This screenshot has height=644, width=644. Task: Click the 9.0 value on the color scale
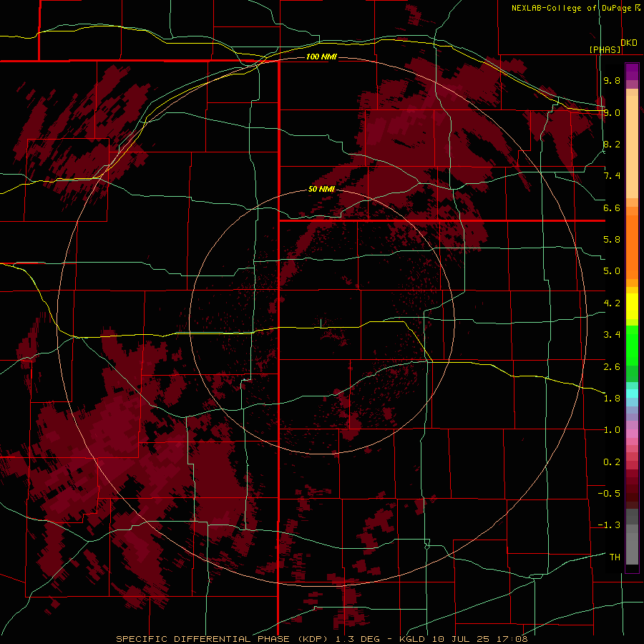pyautogui.click(x=612, y=112)
